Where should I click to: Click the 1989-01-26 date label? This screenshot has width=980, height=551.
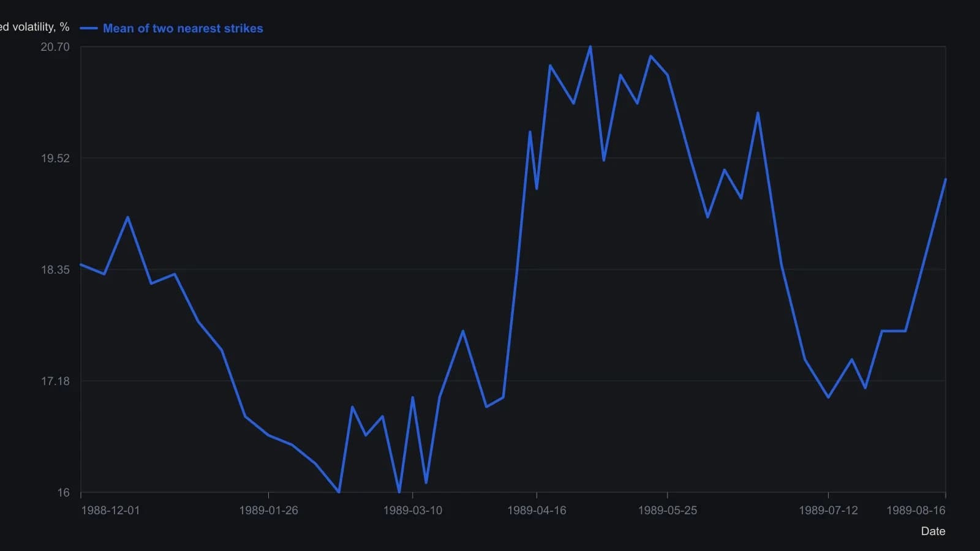point(268,510)
